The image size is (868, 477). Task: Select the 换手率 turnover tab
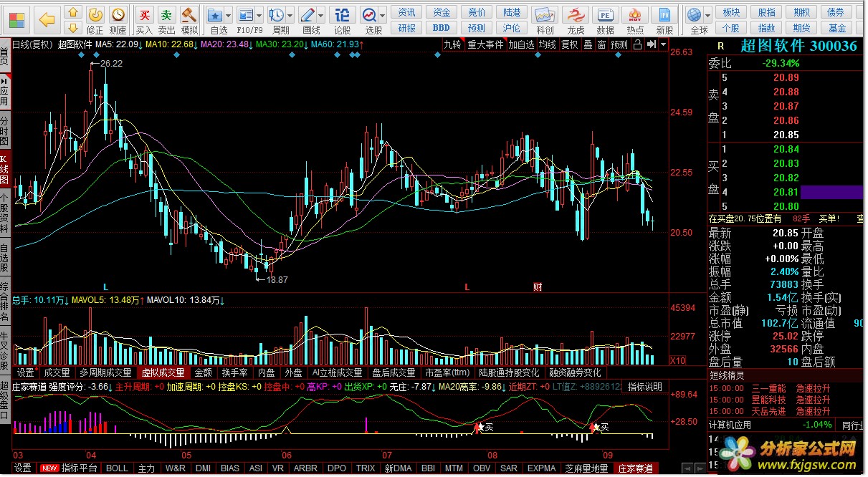click(x=234, y=372)
